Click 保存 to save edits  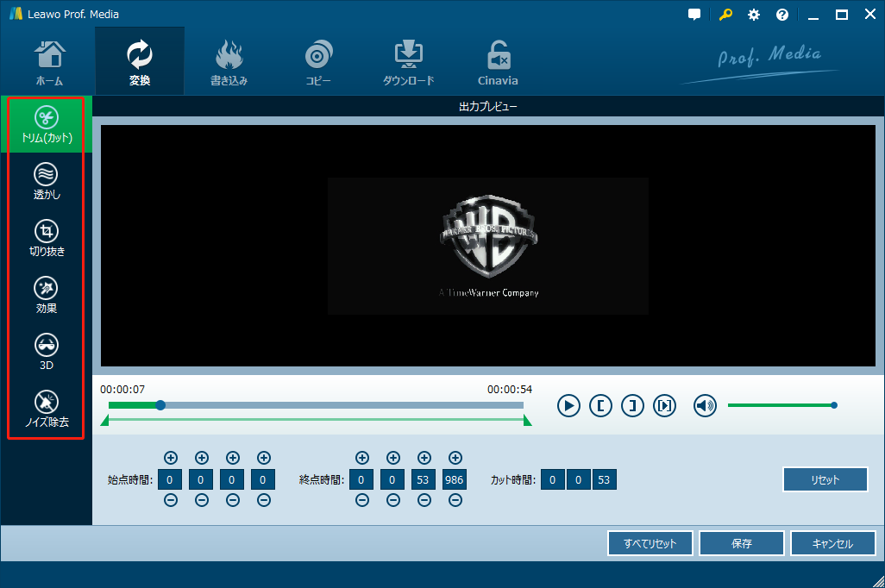pyautogui.click(x=742, y=543)
